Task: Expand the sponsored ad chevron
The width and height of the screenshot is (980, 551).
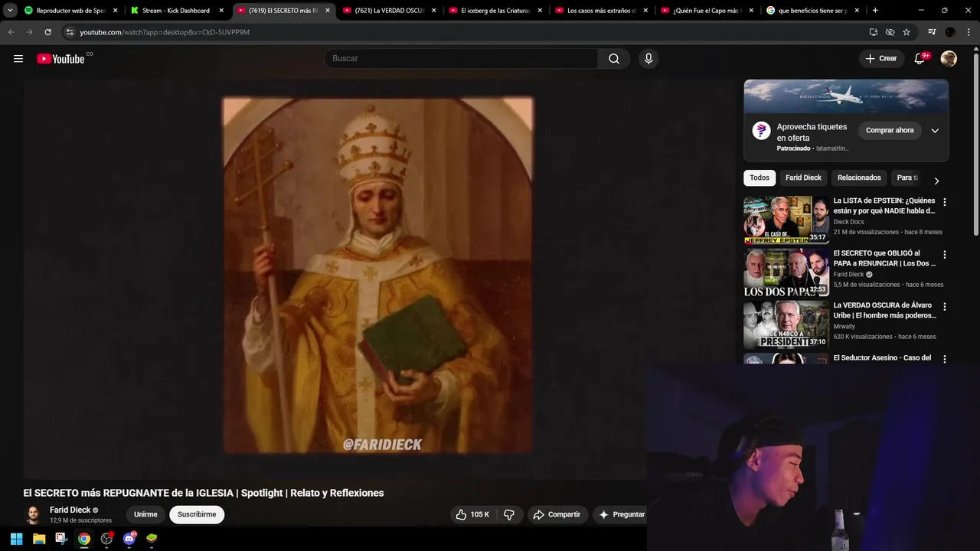Action: (935, 131)
